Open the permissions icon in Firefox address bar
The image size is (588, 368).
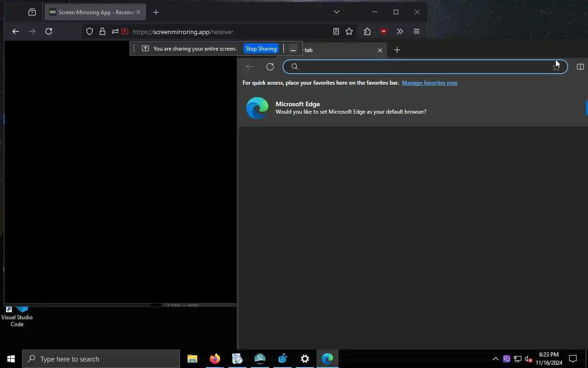pos(115,31)
